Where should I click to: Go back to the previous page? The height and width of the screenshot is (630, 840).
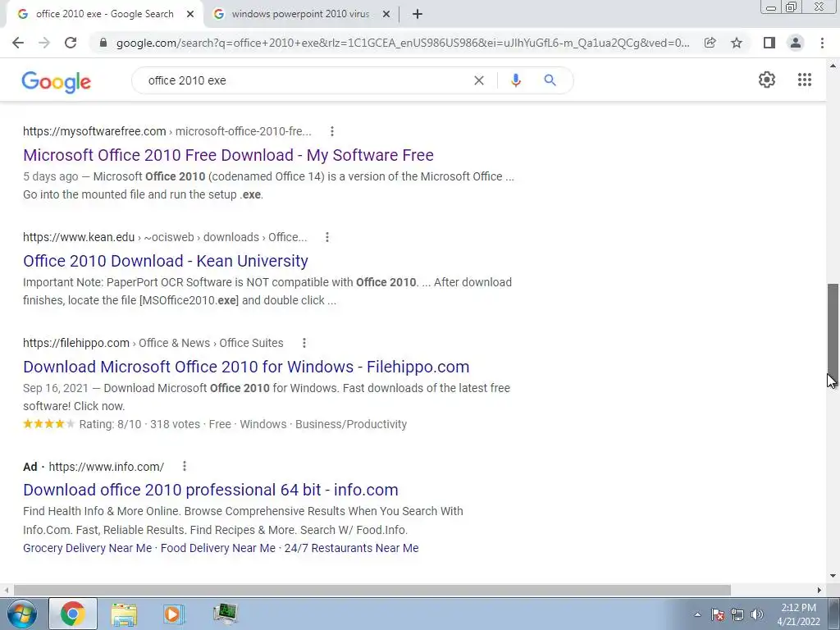(18, 43)
